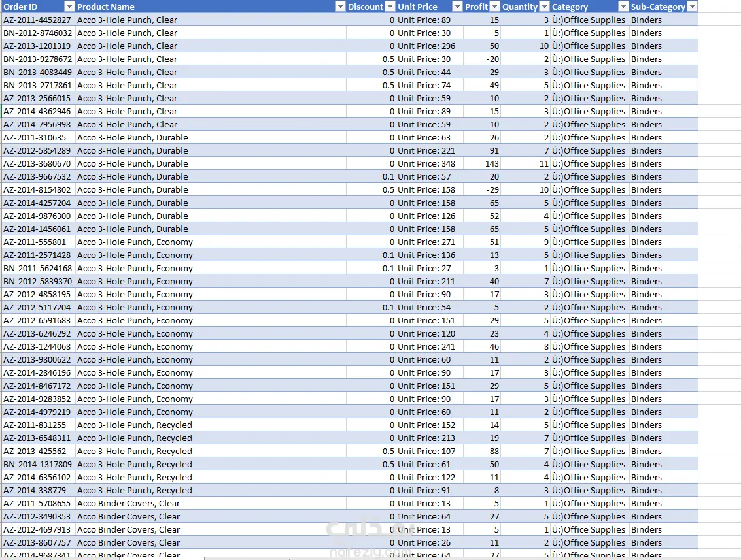The height and width of the screenshot is (560, 741).
Task: Click the Profit cell showing 91
Action: click(x=481, y=151)
